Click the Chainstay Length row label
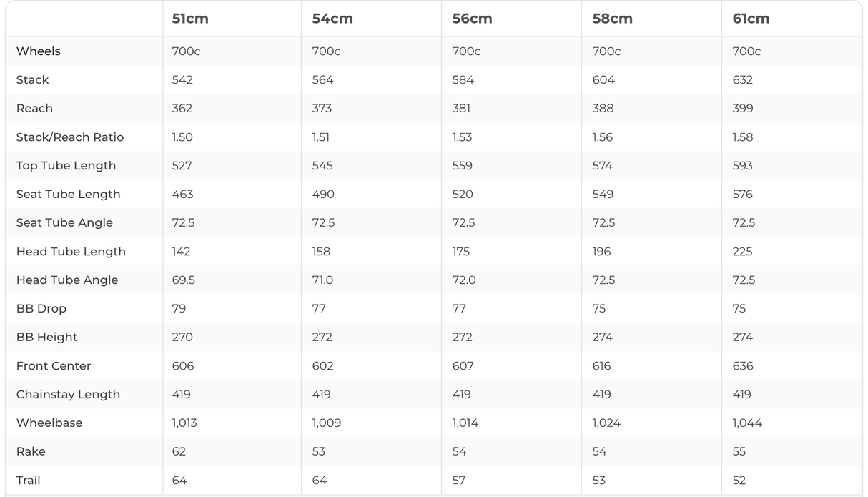The image size is (868, 497). coord(68,395)
